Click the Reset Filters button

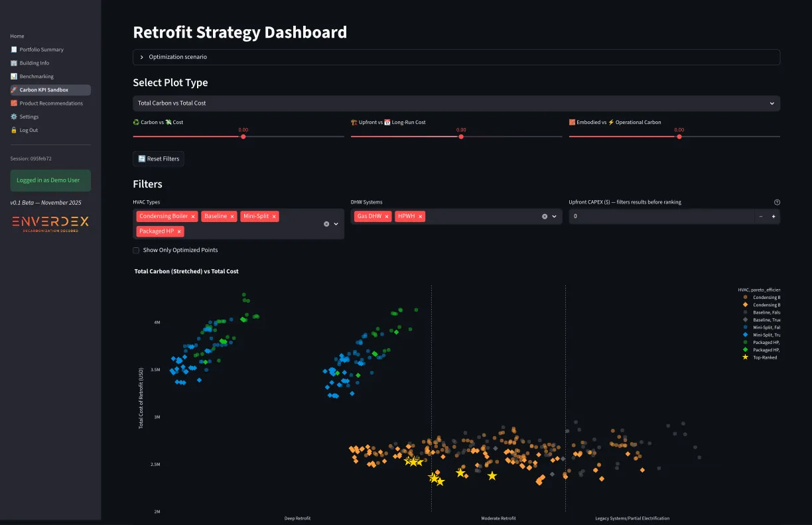[159, 159]
